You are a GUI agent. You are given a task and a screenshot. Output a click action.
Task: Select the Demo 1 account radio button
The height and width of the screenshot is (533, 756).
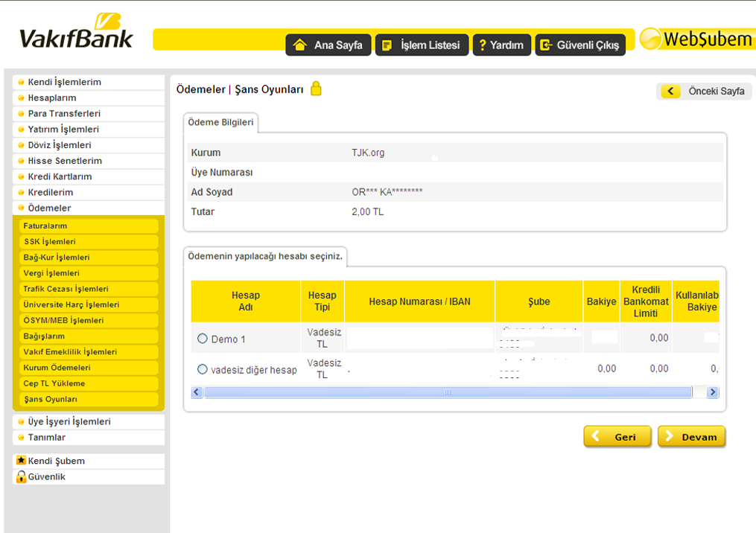[203, 339]
